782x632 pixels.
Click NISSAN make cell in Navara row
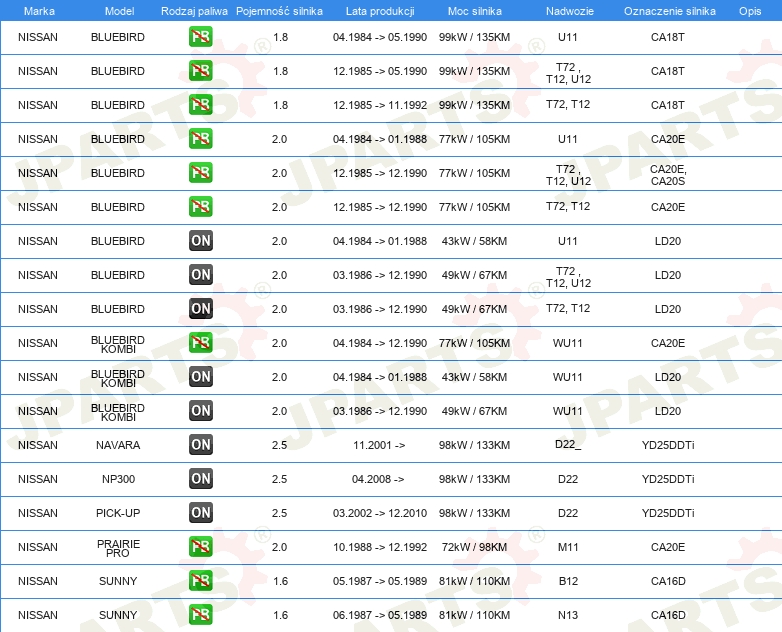[38, 445]
